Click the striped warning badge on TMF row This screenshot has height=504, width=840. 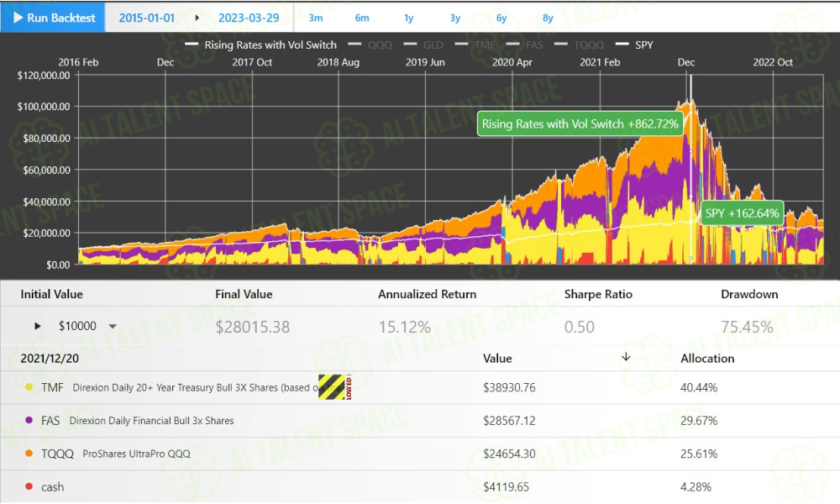pyautogui.click(x=335, y=386)
